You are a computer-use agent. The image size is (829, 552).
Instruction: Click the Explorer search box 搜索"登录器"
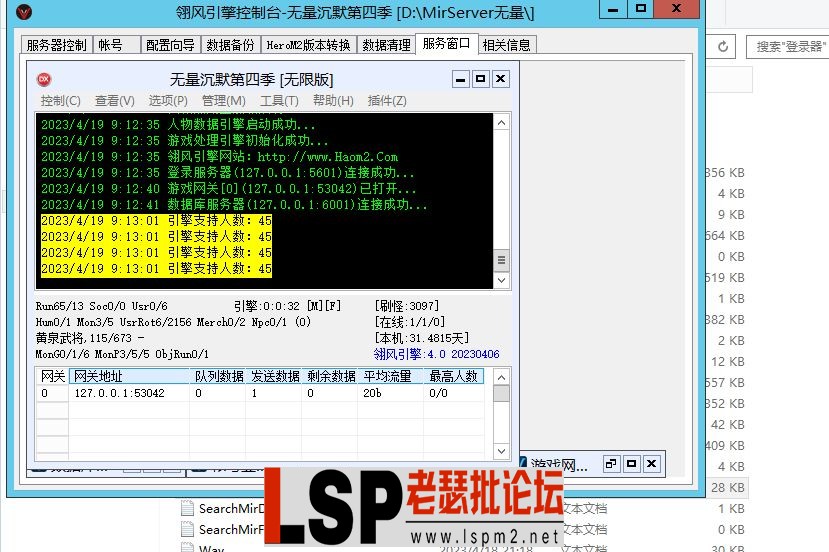point(787,47)
